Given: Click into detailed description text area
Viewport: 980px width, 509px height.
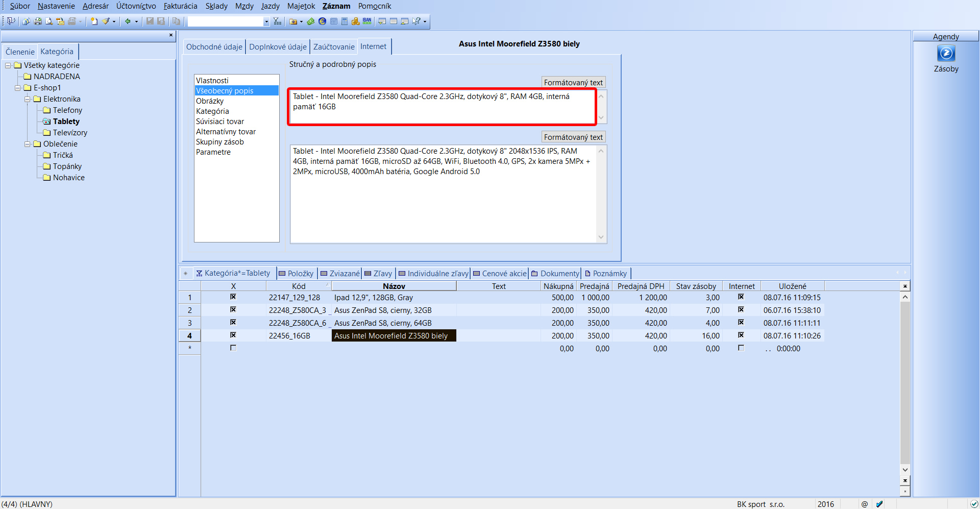Looking at the screenshot, I should pos(443,194).
